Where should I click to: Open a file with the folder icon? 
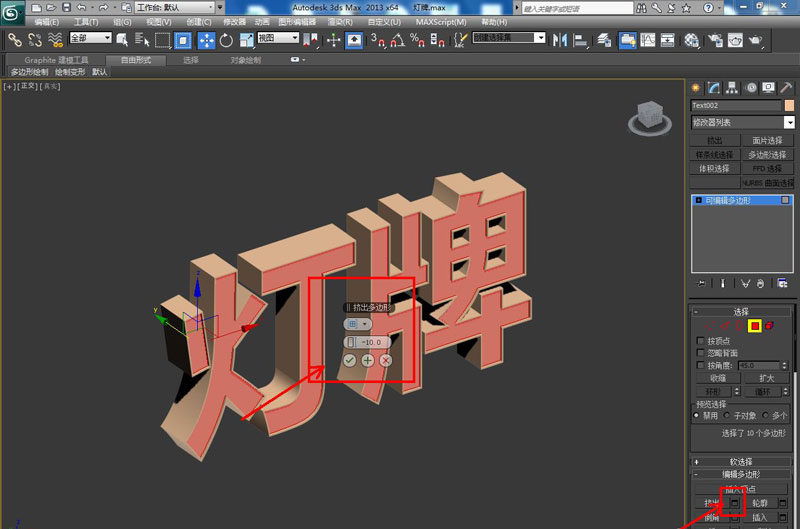tap(51, 8)
